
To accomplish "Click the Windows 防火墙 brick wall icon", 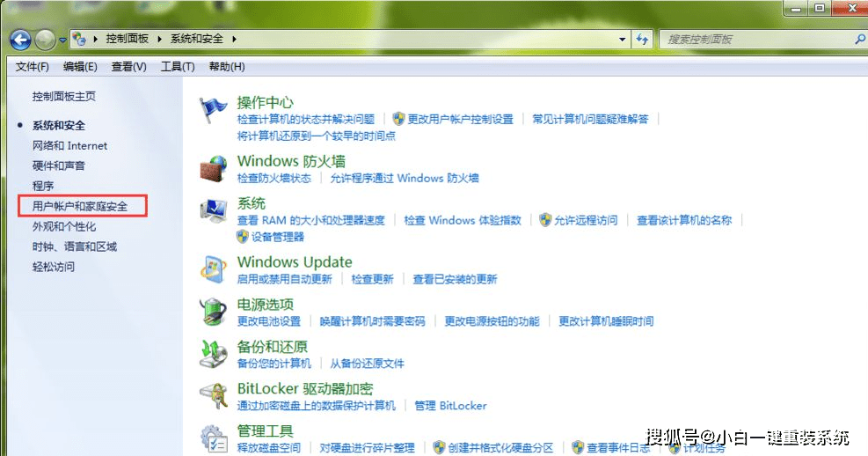I will point(214,169).
